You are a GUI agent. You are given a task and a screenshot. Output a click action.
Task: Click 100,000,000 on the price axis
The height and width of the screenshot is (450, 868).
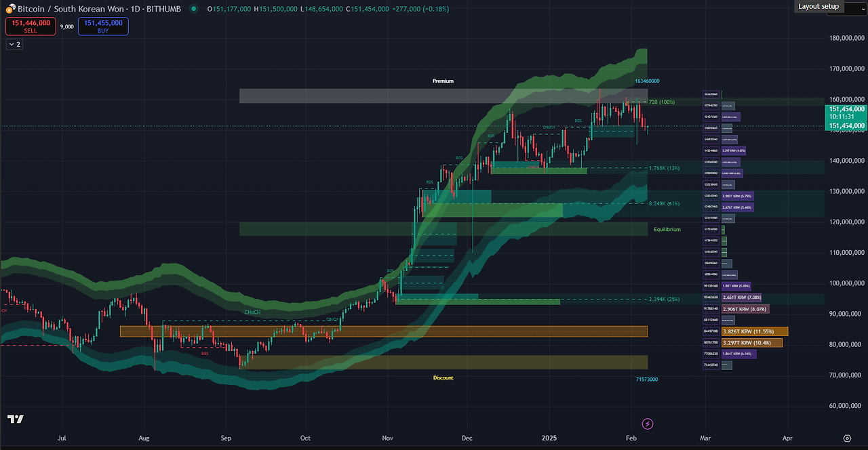846,283
